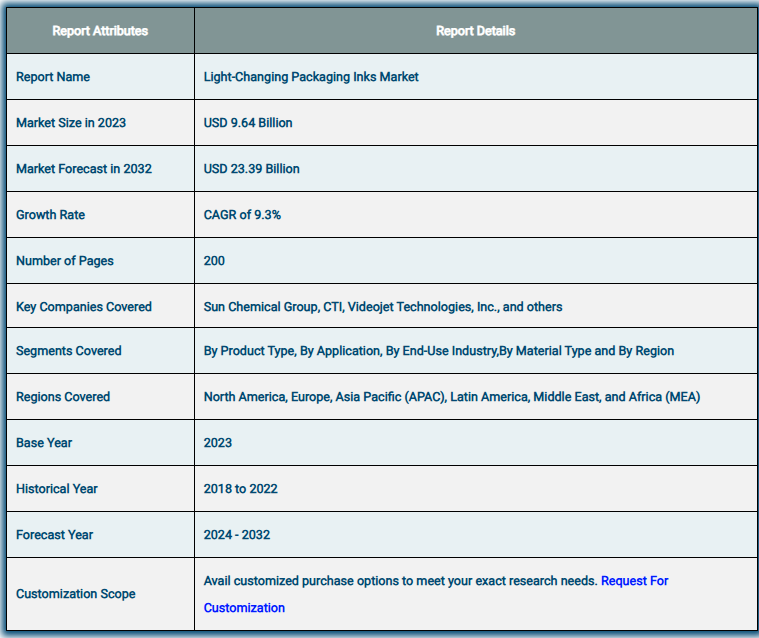Click the Base Year label
The image size is (759, 638).
(x=44, y=443)
